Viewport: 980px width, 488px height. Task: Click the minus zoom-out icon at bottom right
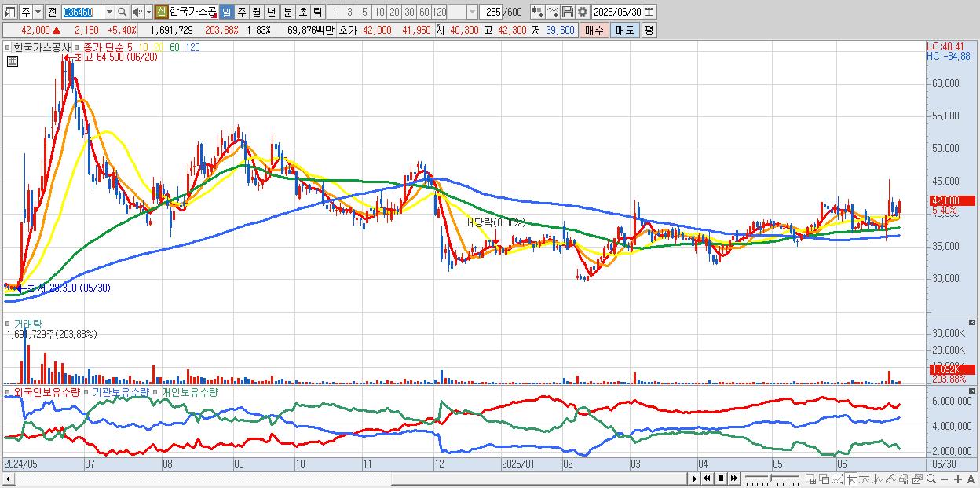tap(944, 479)
